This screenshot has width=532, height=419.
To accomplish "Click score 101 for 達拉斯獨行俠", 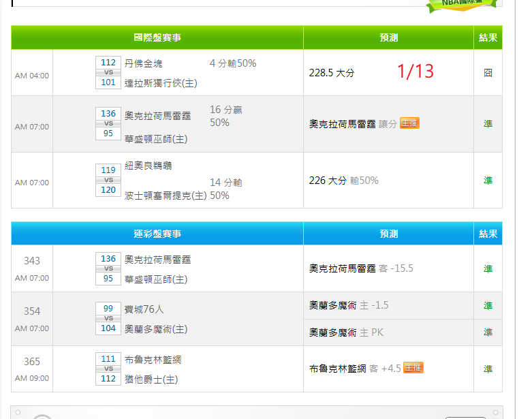I will tap(108, 82).
